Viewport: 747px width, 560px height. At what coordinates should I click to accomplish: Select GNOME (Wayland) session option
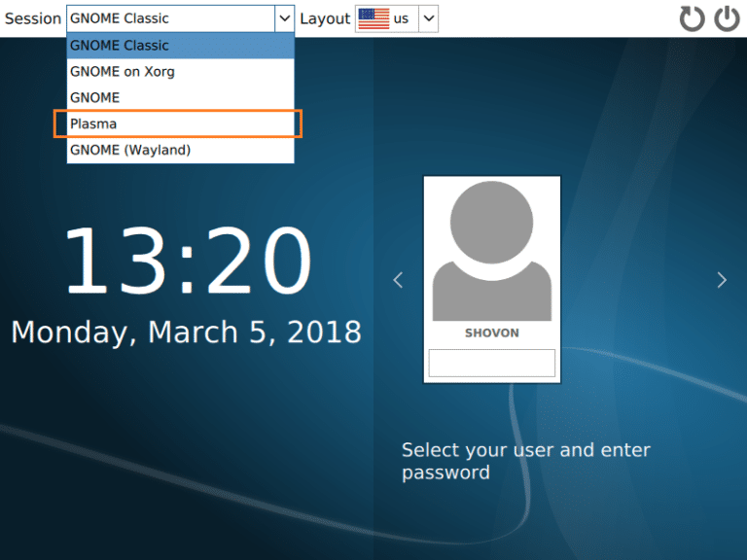click(x=181, y=150)
